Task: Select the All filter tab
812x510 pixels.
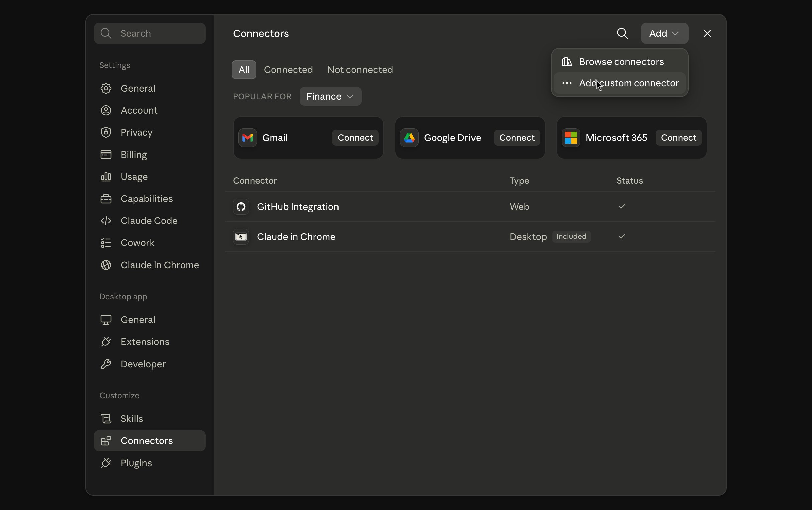Action: coord(244,70)
